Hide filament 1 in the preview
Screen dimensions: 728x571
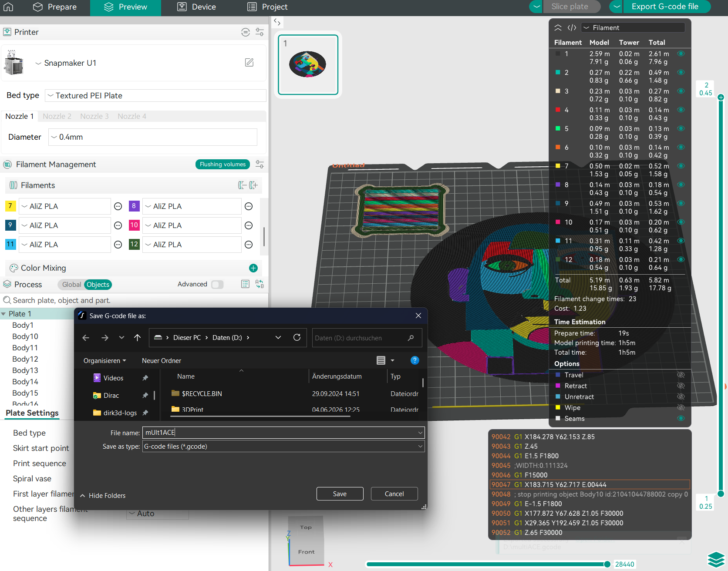pos(681,54)
